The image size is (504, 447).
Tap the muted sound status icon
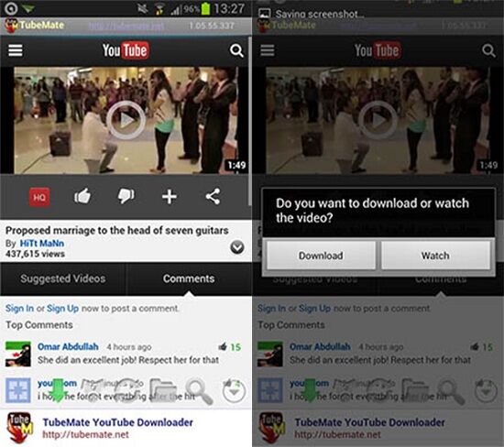pyautogui.click(x=143, y=8)
